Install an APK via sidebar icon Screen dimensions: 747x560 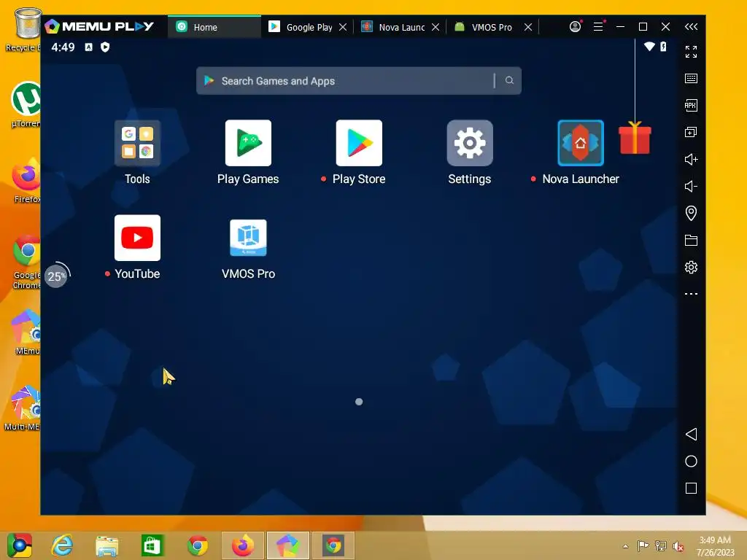click(691, 105)
